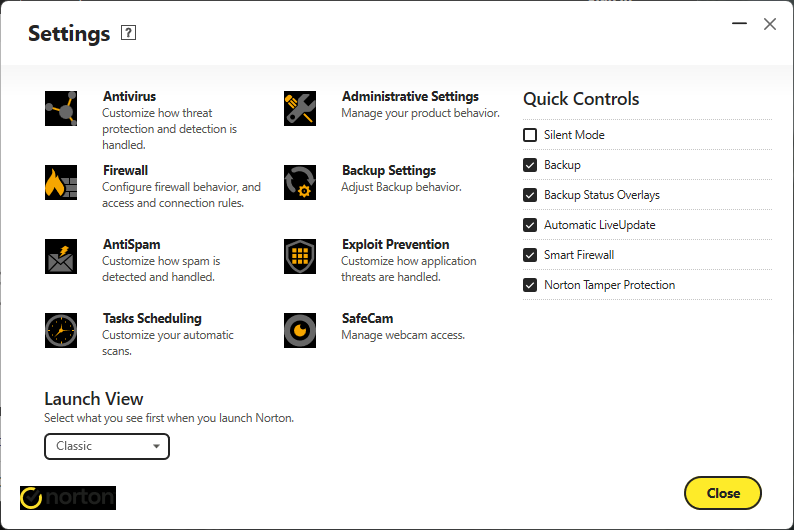794x530 pixels.
Task: Open Exploit Prevention heading link
Action: (x=395, y=244)
